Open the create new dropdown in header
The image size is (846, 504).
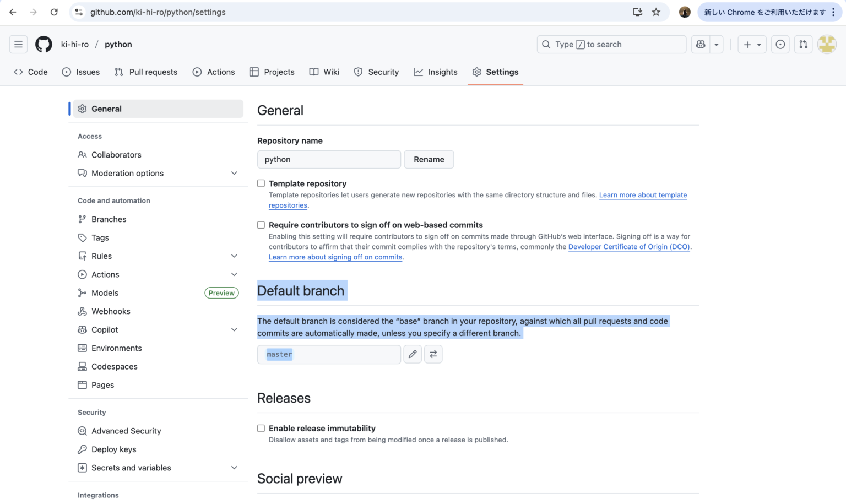point(752,44)
